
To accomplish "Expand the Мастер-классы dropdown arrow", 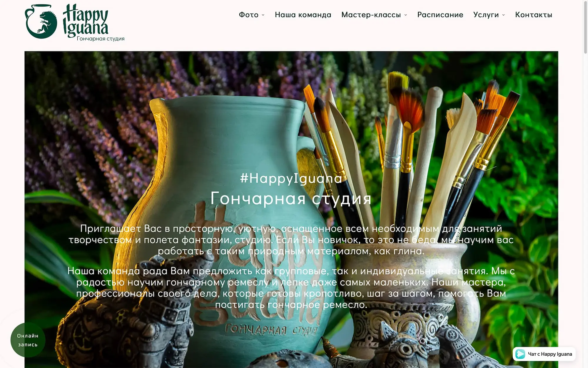I will 406,15.
